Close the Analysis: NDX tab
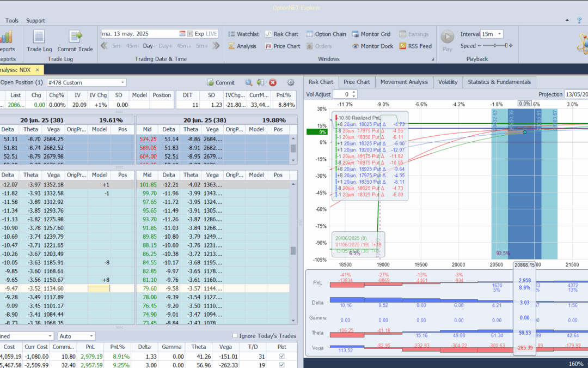The image size is (588, 368). pyautogui.click(x=38, y=70)
